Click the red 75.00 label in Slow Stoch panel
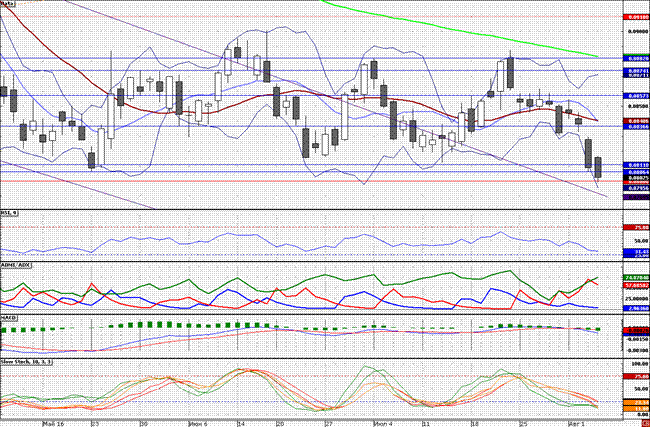This screenshot has width=650, height=427. (x=637, y=376)
